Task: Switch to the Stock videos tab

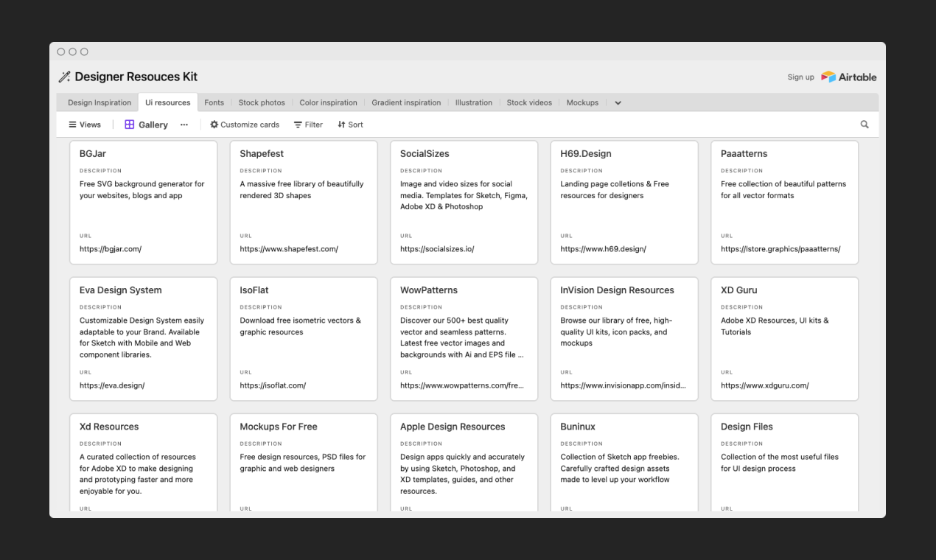Action: click(x=529, y=102)
